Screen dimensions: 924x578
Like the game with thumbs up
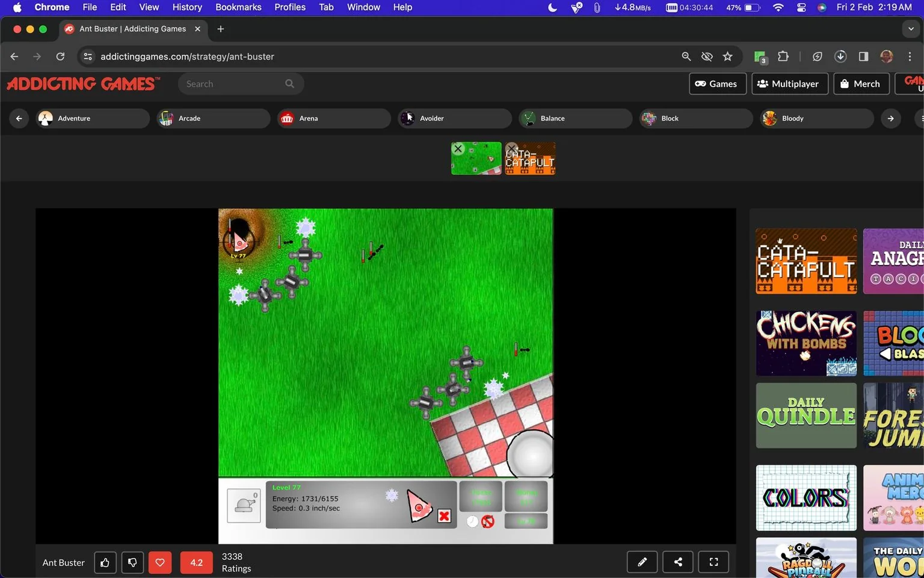click(x=105, y=562)
